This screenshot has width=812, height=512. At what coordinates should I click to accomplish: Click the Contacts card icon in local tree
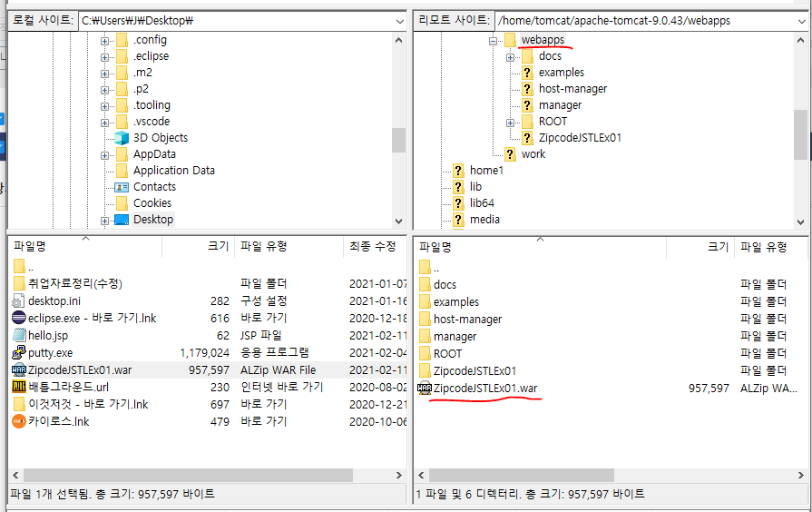(x=122, y=187)
